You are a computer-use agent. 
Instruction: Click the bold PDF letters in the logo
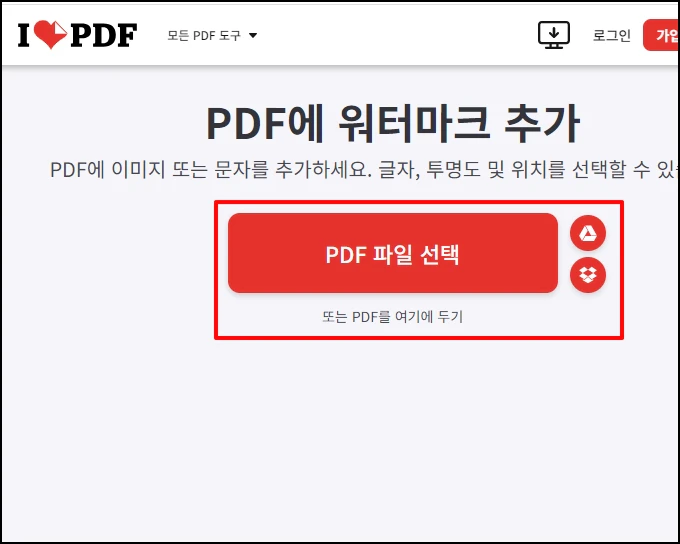pyautogui.click(x=104, y=35)
